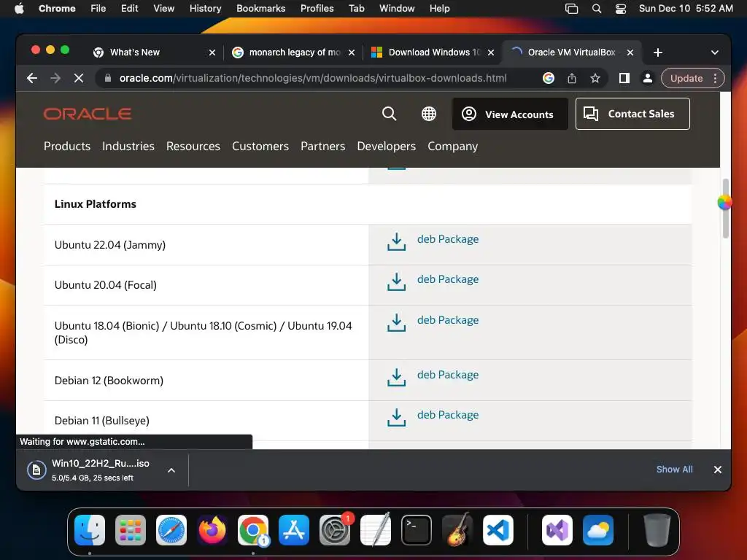Open the Oracle site search icon
Viewport: 747px width, 560px height.
[x=389, y=114]
